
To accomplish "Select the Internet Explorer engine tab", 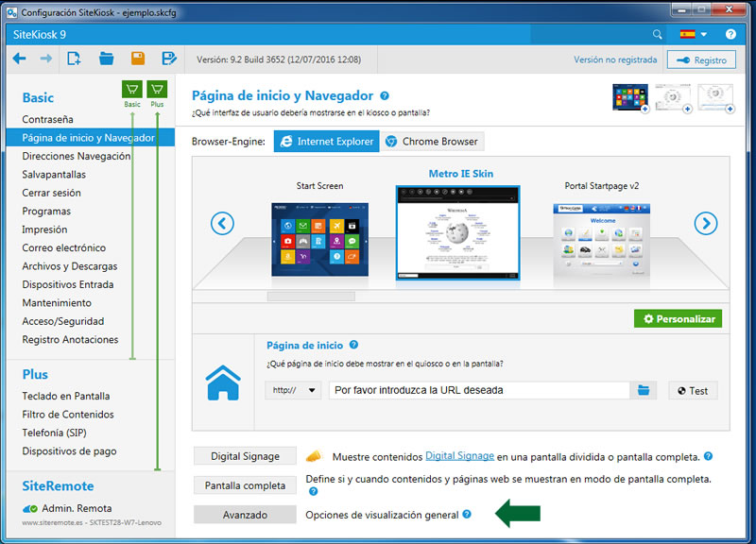I will pos(325,142).
